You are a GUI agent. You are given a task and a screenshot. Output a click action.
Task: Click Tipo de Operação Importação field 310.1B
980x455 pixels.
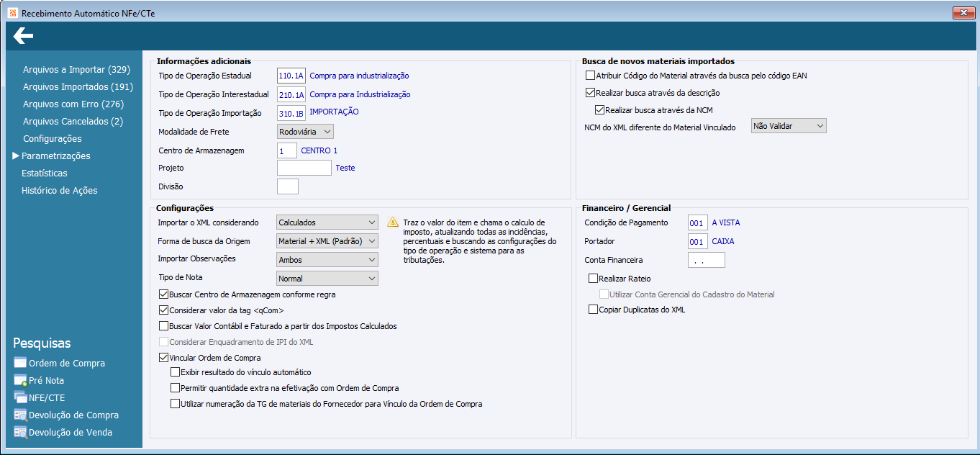pos(291,113)
